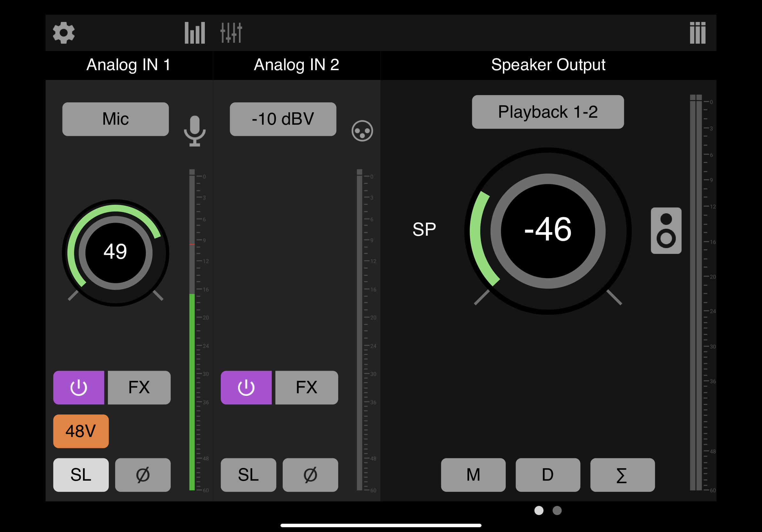The image size is (762, 532).
Task: Mute the speaker output with M
Action: click(473, 475)
